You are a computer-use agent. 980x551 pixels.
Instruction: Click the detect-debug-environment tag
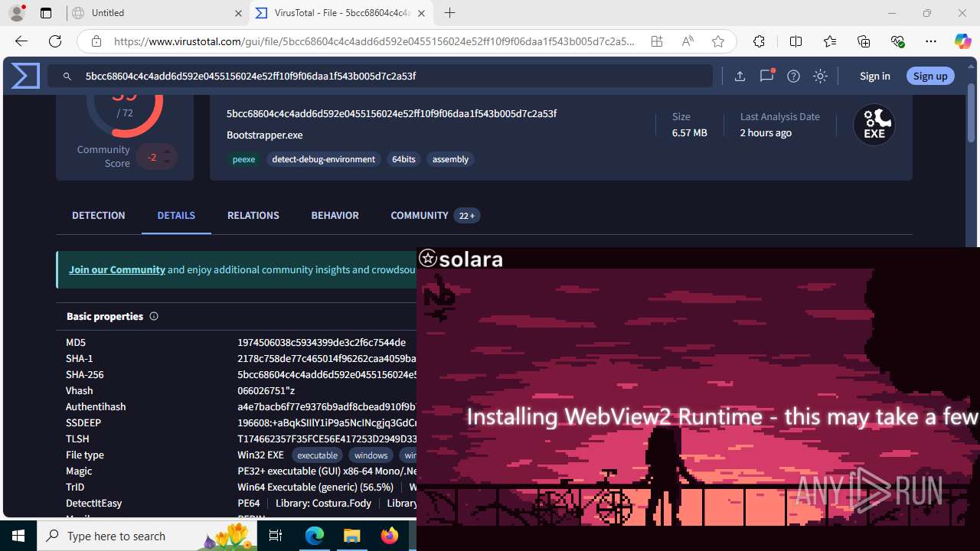(x=324, y=159)
